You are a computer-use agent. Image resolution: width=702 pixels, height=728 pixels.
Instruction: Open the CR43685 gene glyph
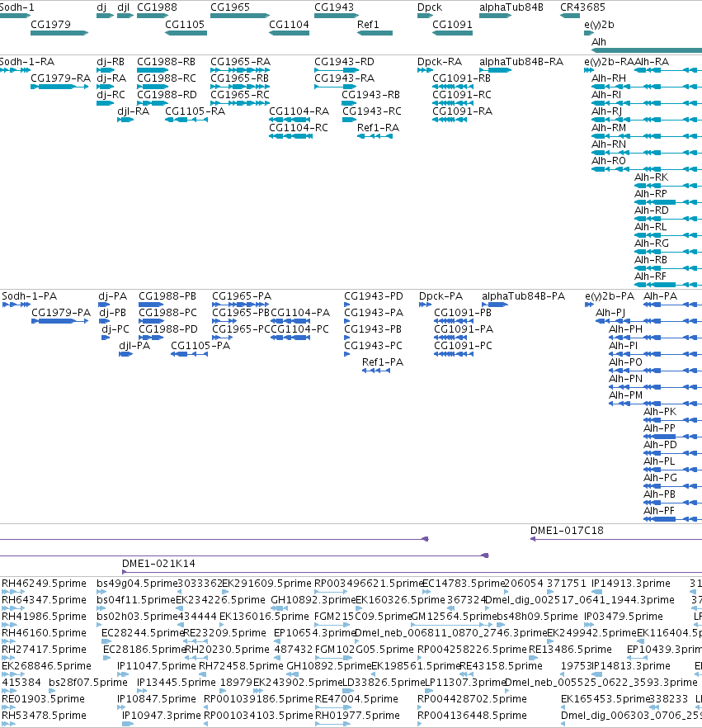570,16
